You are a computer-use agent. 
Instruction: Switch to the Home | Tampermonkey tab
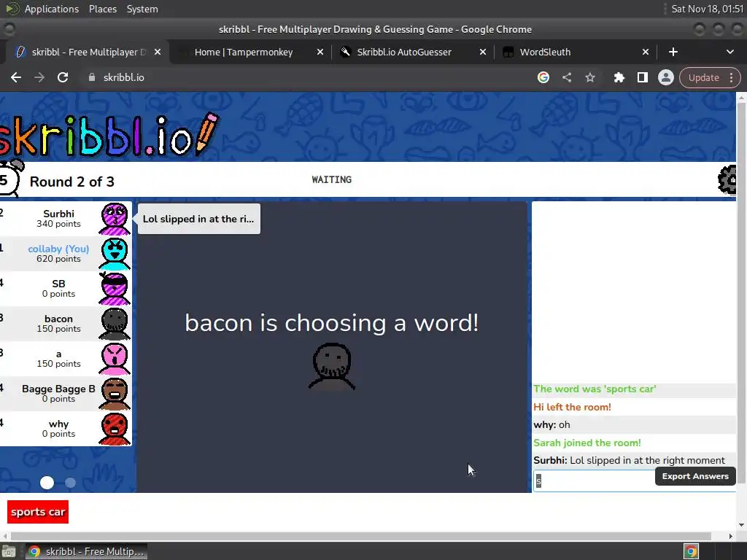244,52
